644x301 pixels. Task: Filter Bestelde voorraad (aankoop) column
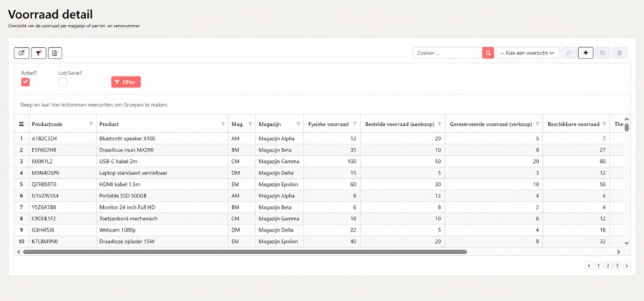point(439,124)
